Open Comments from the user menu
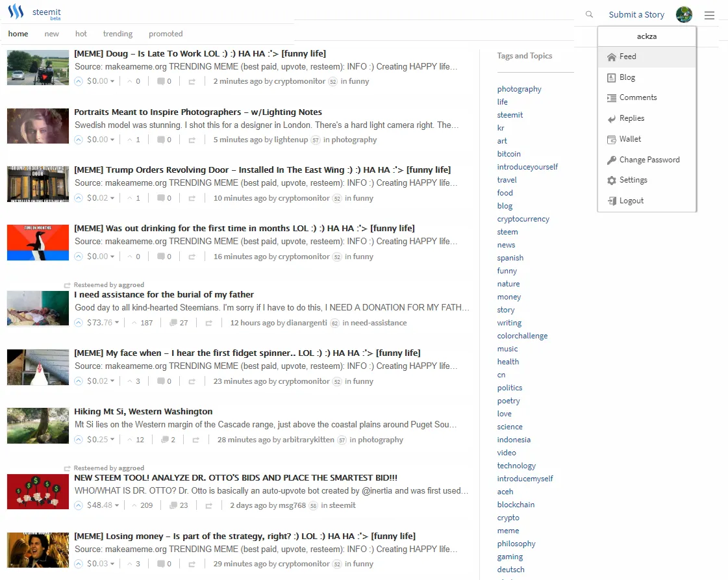 pos(647,97)
